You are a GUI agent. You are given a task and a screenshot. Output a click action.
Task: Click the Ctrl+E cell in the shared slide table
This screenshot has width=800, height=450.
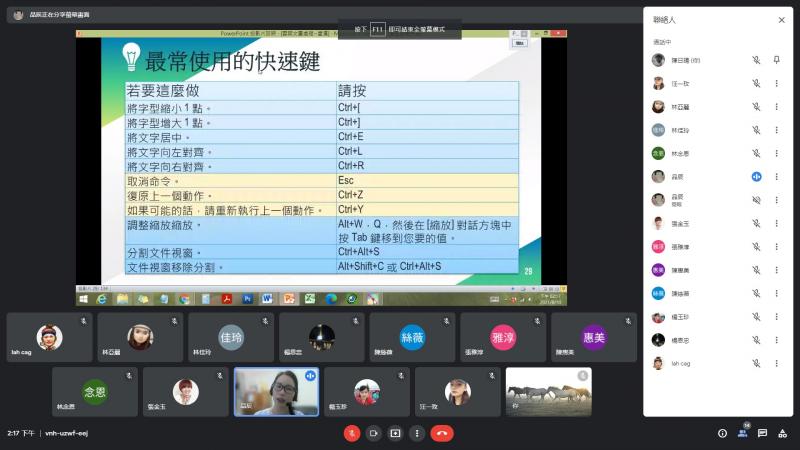click(x=428, y=137)
